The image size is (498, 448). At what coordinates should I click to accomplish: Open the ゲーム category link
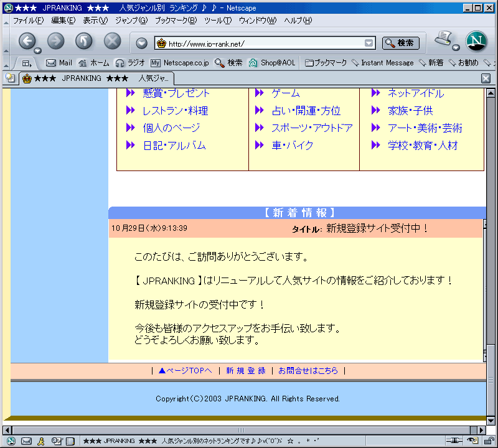pos(286,93)
